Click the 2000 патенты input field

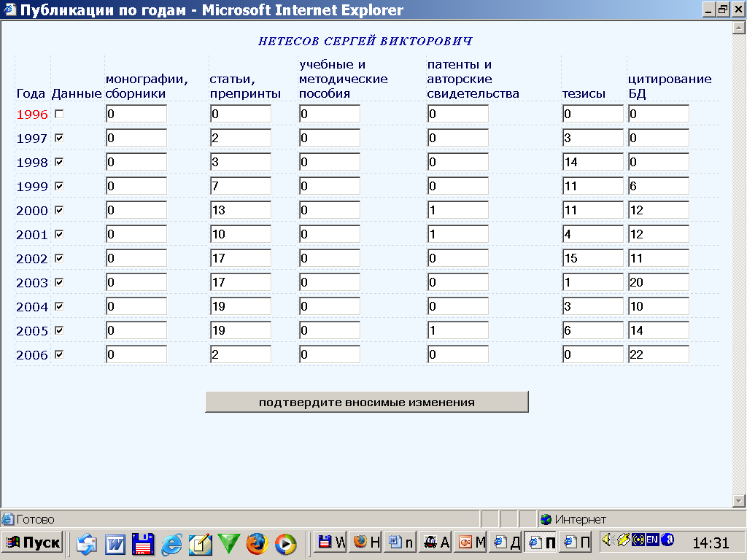pos(457,210)
